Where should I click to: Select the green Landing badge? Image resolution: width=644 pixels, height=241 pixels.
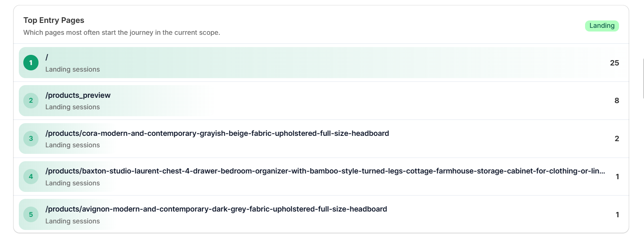click(601, 26)
